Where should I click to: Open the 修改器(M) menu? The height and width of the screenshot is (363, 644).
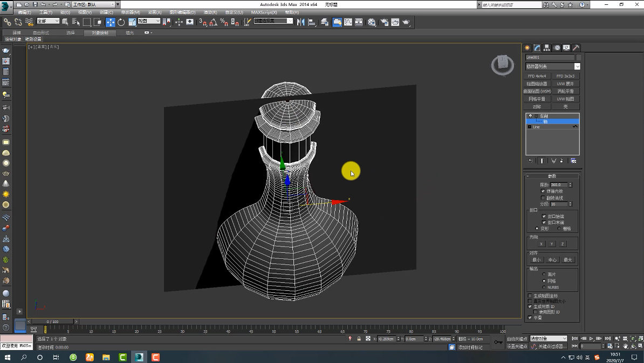(130, 12)
